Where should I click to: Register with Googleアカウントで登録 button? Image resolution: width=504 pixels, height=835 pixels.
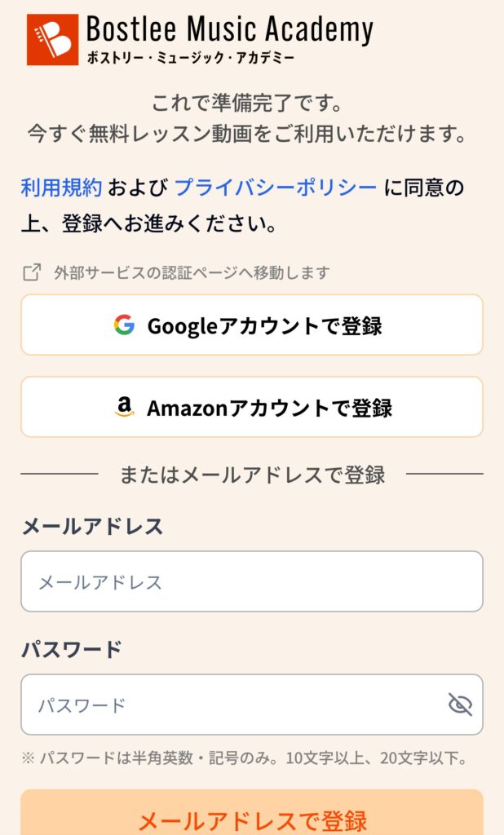252,325
